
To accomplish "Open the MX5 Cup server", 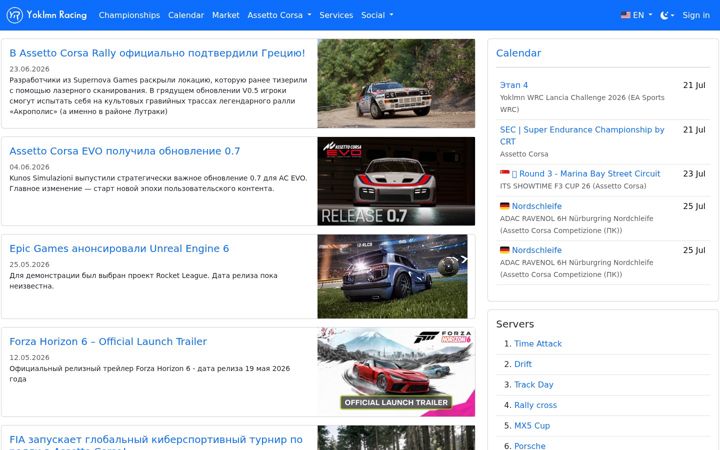I will pyautogui.click(x=532, y=426).
